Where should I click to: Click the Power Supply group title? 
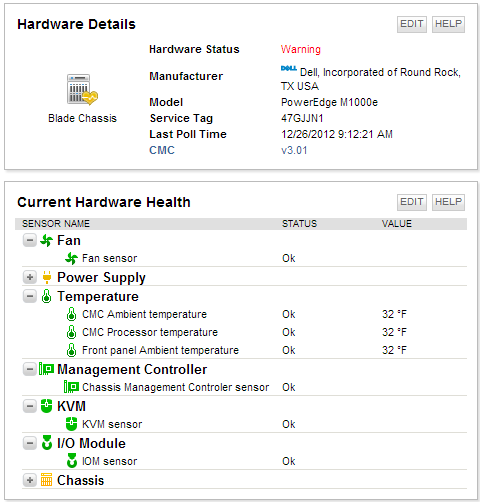tap(101, 278)
